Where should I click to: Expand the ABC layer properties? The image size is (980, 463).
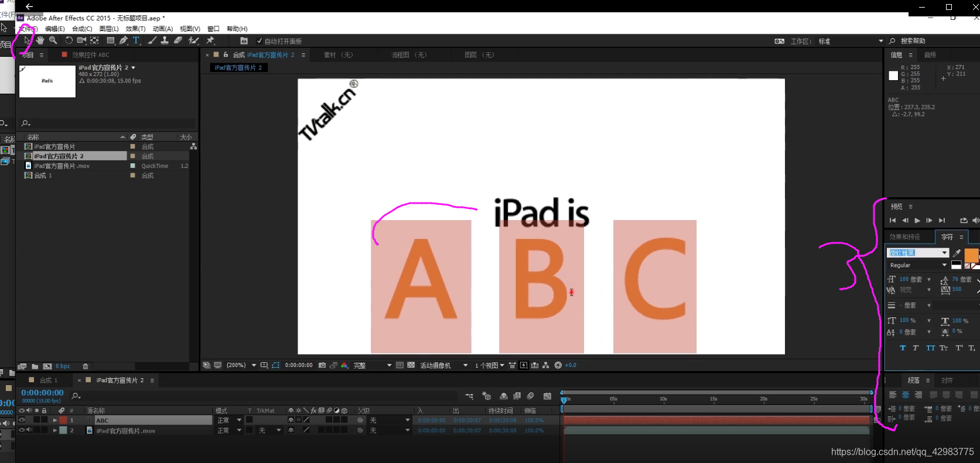55,420
